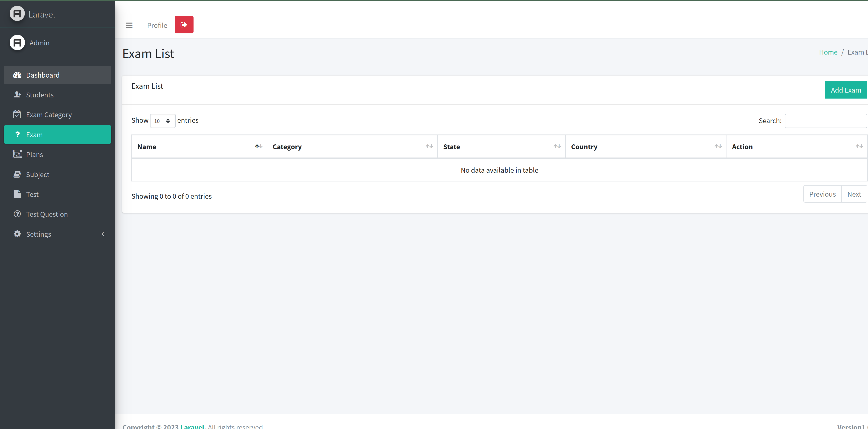Viewport: 868px width, 429px height.
Task: Click the Name column header
Action: coord(199,147)
